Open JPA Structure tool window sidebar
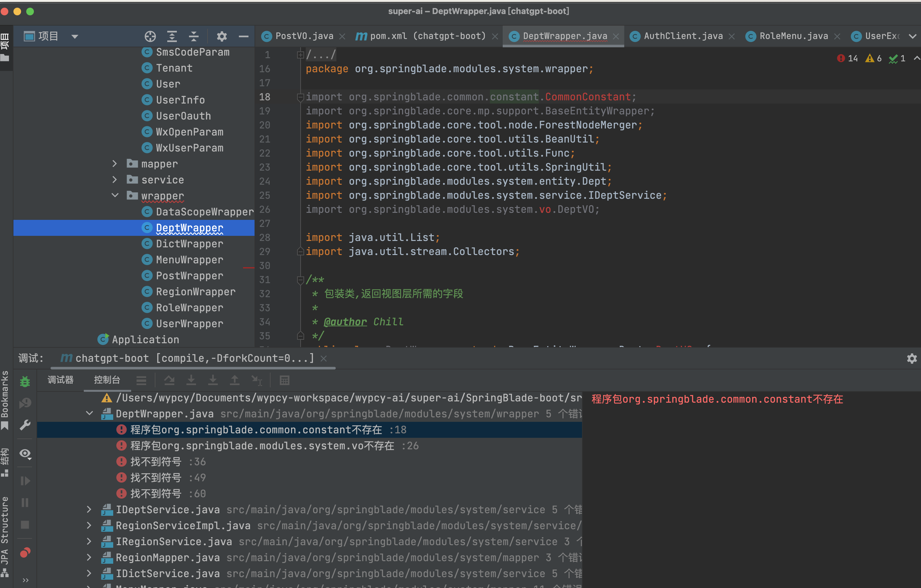 tap(5, 537)
